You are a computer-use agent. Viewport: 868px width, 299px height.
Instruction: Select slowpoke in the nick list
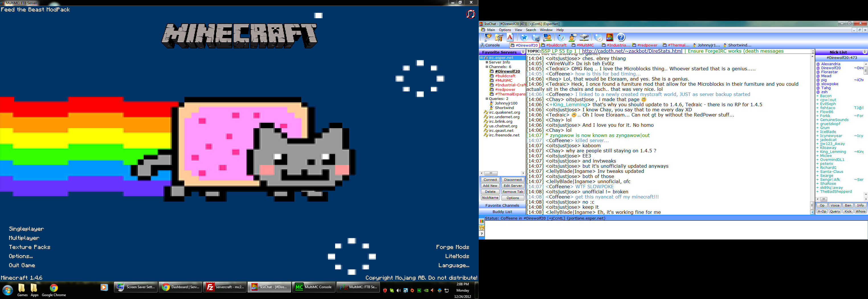(830, 84)
